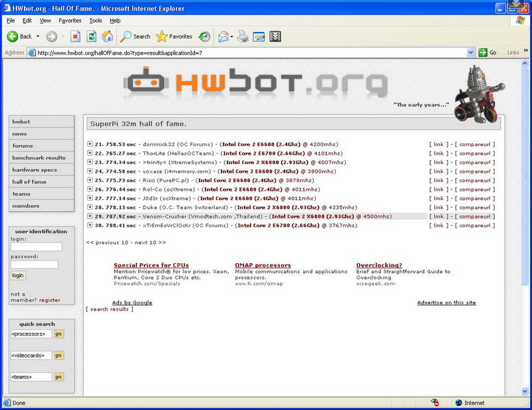This screenshot has width=532, height=410.
Task: Click the IE title bar icon
Action: [x=7, y=8]
